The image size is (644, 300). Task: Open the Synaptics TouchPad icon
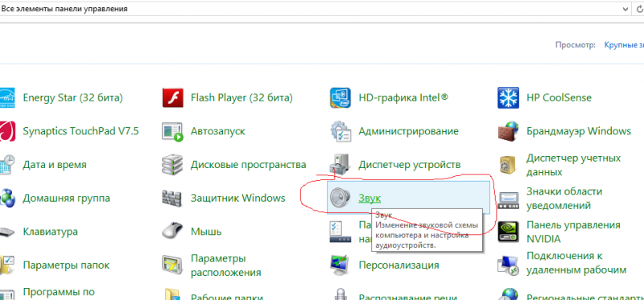tap(7, 131)
